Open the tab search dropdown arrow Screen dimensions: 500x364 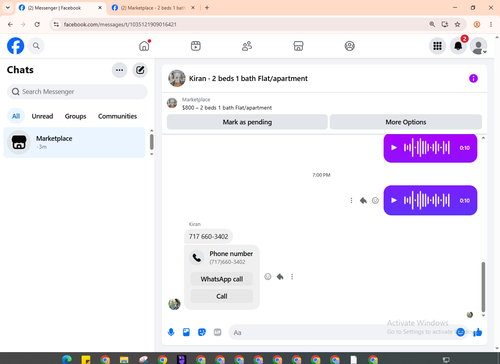point(8,8)
